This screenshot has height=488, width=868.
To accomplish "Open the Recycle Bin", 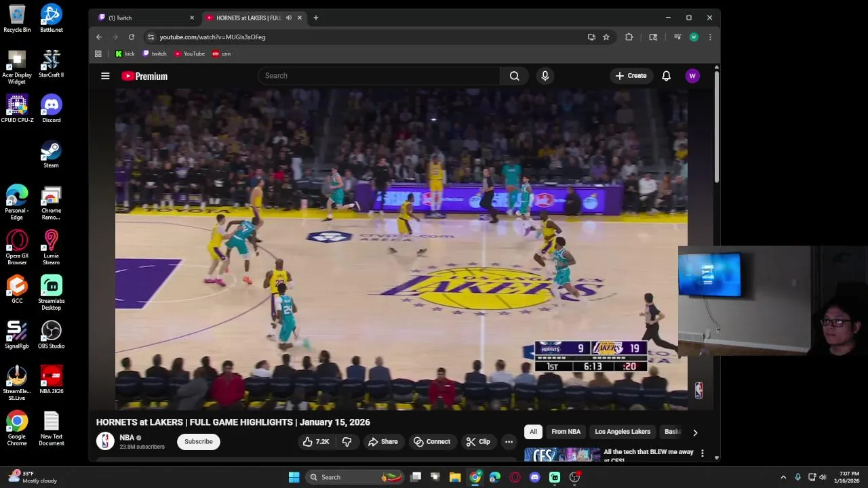I will tap(17, 18).
